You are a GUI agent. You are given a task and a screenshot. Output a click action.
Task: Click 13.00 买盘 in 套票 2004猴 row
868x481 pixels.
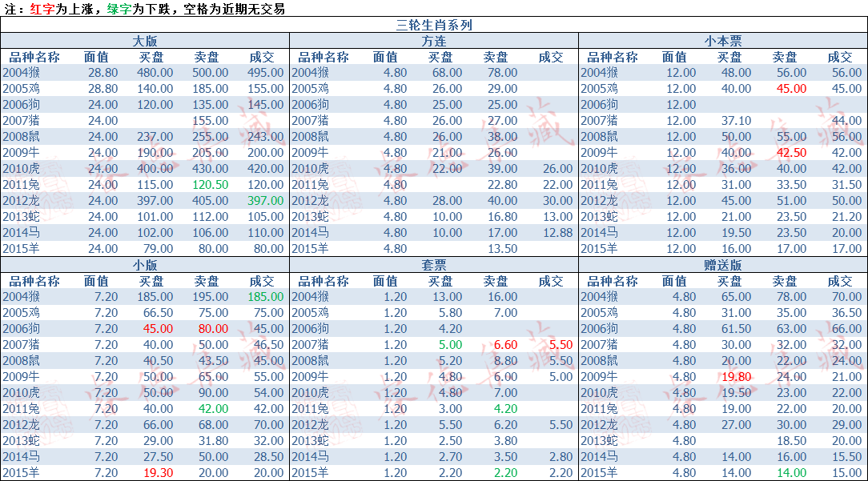pos(448,297)
